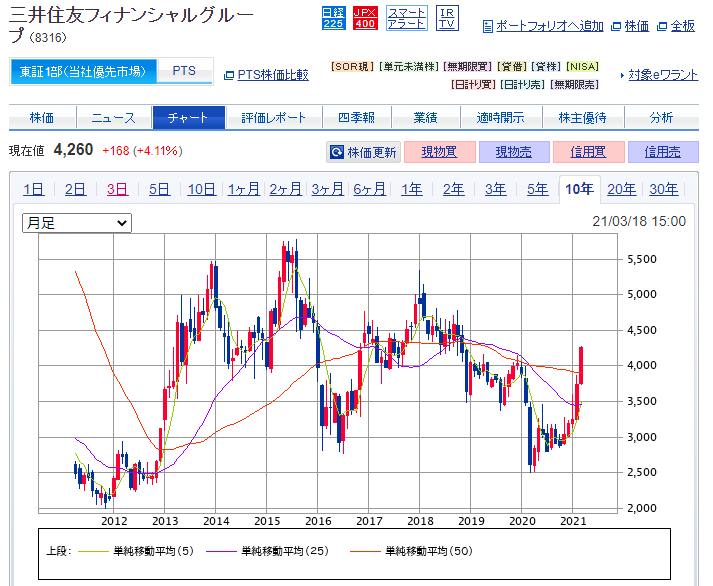Select the 3ヶ月 chart period
Image resolution: width=713 pixels, height=586 pixels.
pos(327,189)
